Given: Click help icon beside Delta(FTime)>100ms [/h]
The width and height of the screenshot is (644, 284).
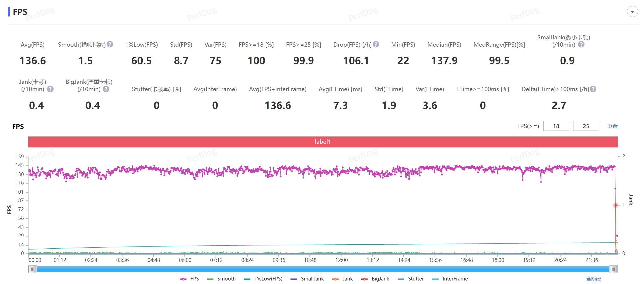Looking at the screenshot, I should point(593,89).
